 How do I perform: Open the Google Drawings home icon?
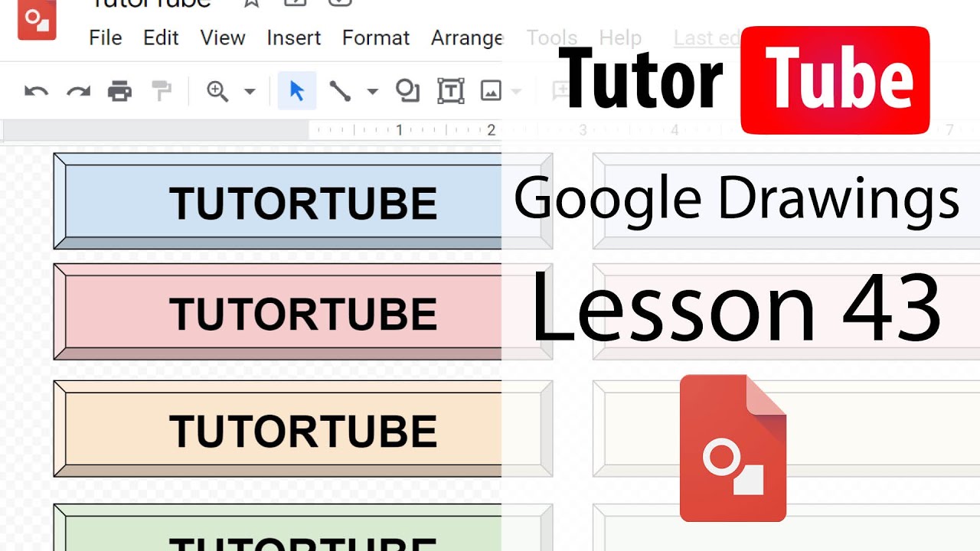coord(36,18)
